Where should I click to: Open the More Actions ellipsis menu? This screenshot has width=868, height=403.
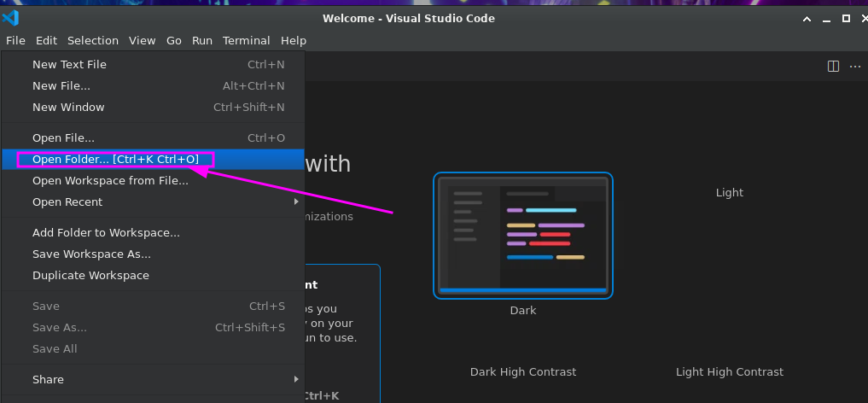click(854, 67)
